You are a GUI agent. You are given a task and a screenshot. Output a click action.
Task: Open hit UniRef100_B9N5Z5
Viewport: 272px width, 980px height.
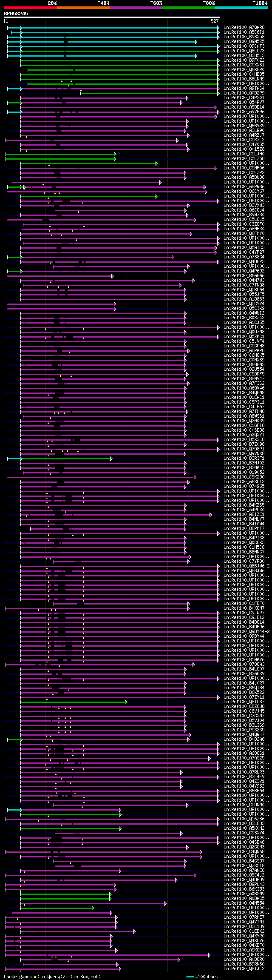click(244, 41)
